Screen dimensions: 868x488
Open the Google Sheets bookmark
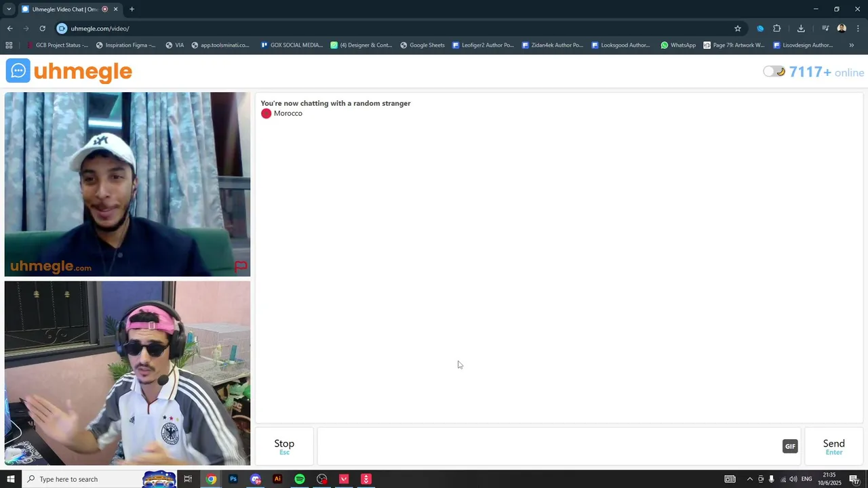pyautogui.click(x=422, y=45)
